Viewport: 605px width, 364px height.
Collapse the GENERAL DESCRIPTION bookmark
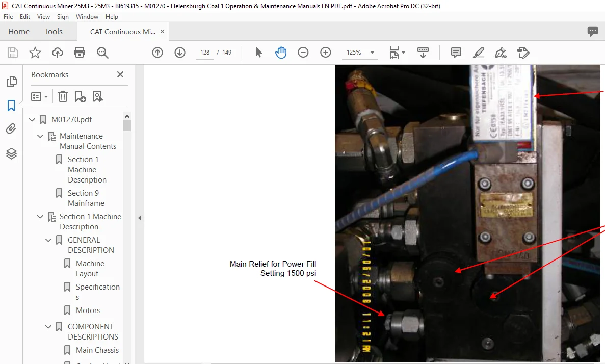pos(48,240)
